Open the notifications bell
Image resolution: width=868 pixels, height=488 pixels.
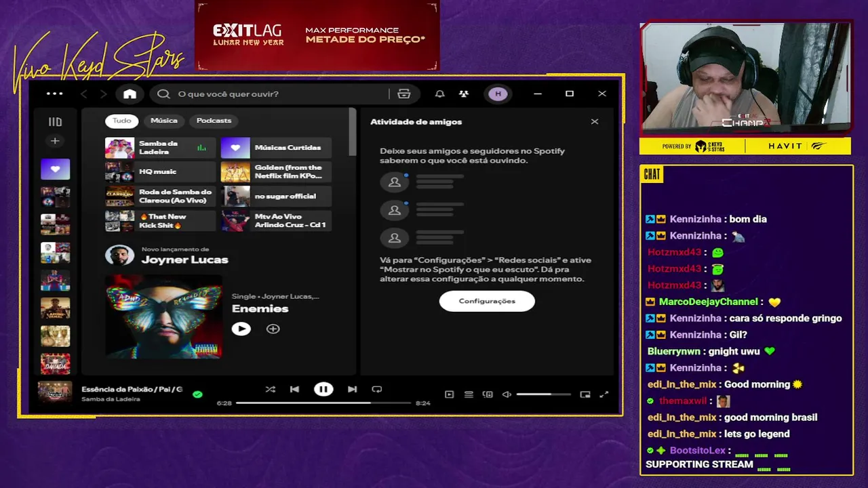[x=439, y=94]
